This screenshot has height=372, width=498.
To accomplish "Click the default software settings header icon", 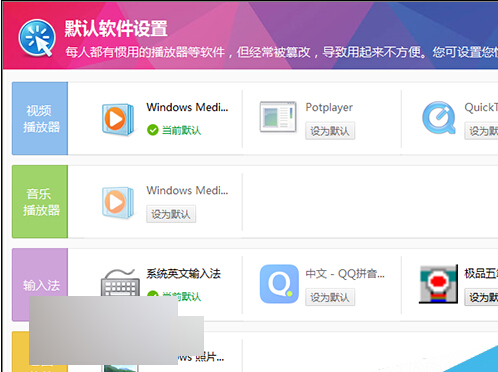I will click(x=37, y=38).
